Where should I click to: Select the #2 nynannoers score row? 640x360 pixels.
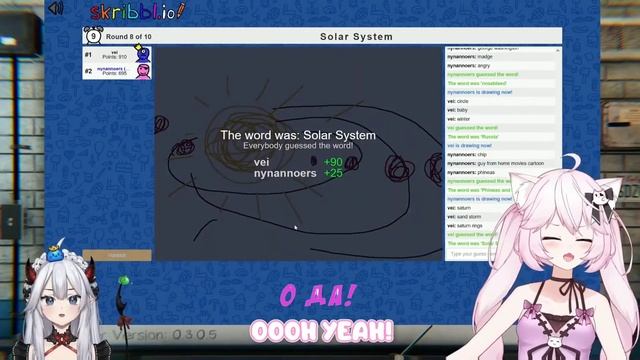coord(117,71)
